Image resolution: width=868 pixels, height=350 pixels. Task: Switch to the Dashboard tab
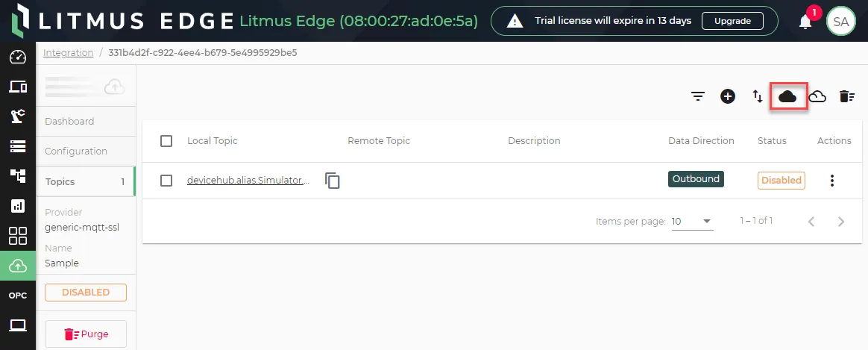coord(86,122)
